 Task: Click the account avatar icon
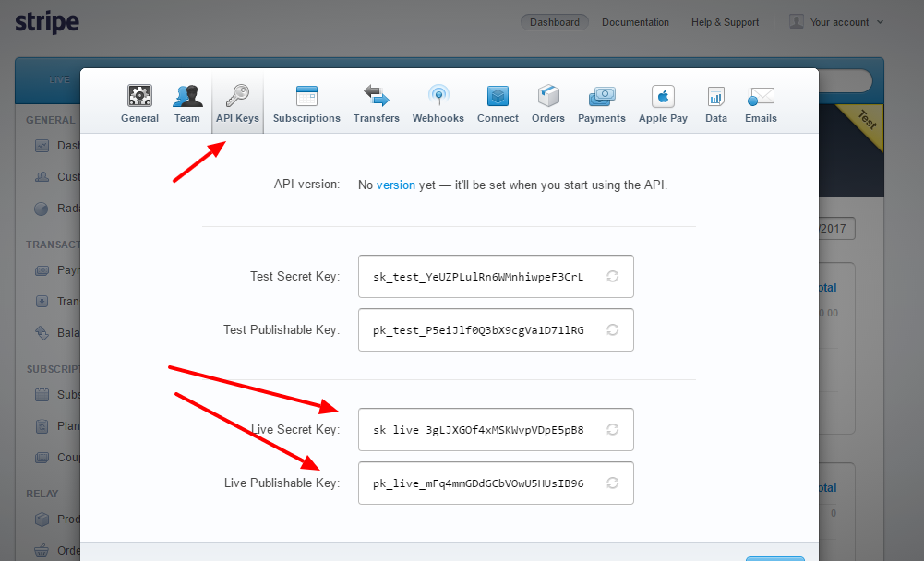(x=796, y=22)
